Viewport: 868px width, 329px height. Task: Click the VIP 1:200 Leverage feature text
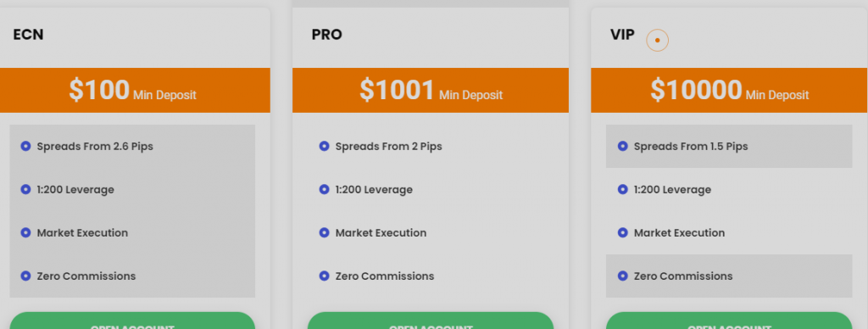672,189
